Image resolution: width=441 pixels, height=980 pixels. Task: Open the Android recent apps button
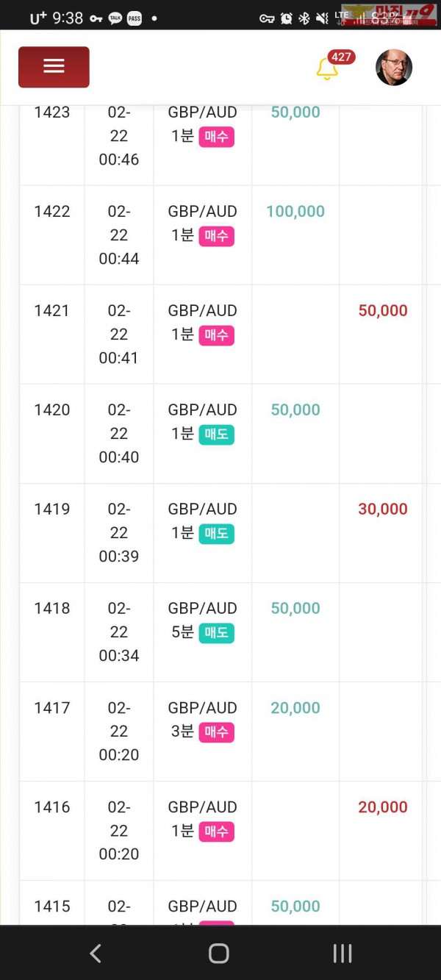pos(343,954)
